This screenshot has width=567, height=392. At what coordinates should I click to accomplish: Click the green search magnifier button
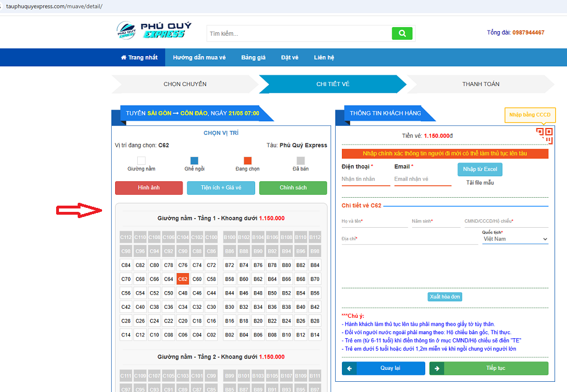tap(402, 33)
